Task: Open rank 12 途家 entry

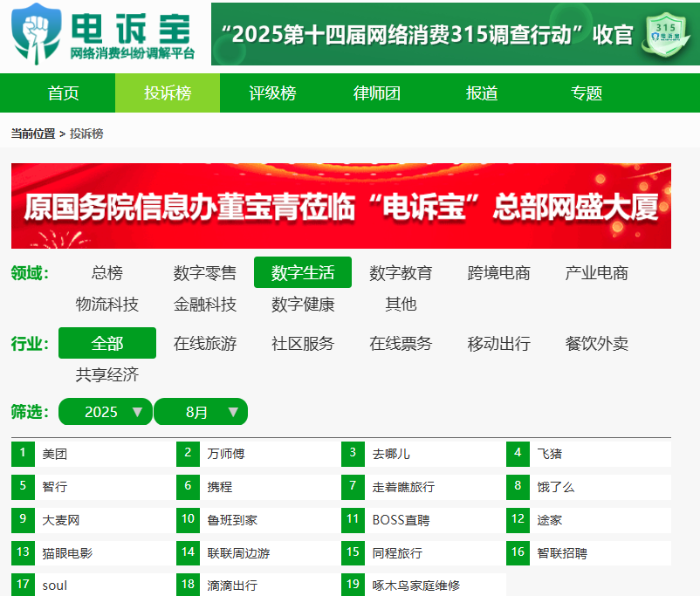Action: [588, 520]
